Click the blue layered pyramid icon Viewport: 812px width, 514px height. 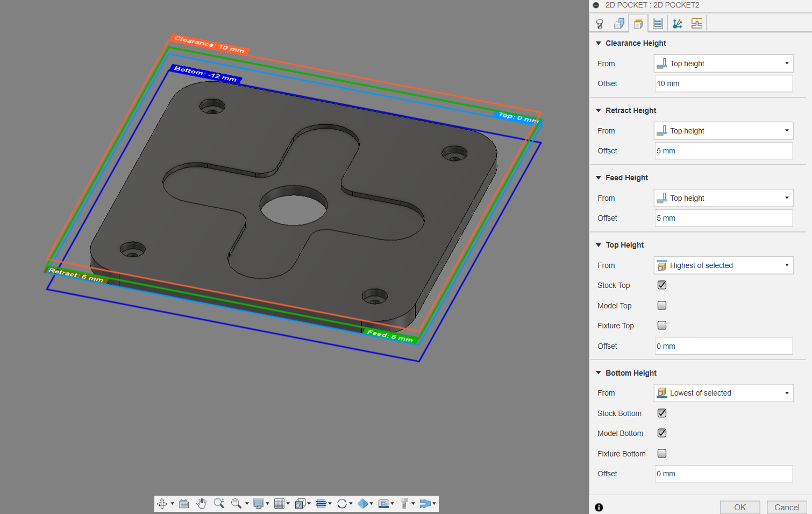click(363, 504)
